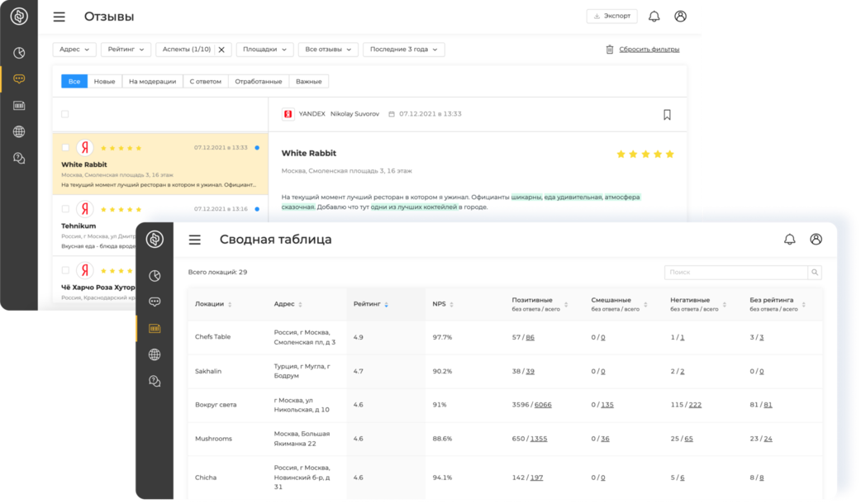This screenshot has width=861, height=504.
Task: Open the 6066 reviews link for Вокруг света
Action: 543,405
